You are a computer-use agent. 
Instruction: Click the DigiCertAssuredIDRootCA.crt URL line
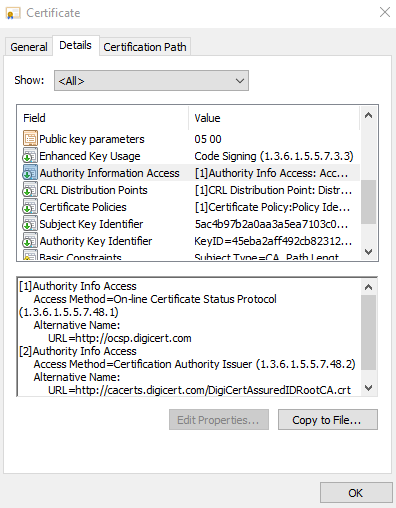click(x=199, y=390)
